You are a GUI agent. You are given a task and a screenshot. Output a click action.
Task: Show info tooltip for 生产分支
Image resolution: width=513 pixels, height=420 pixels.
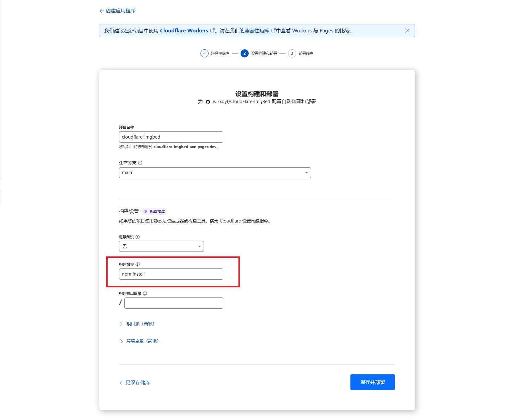click(140, 163)
